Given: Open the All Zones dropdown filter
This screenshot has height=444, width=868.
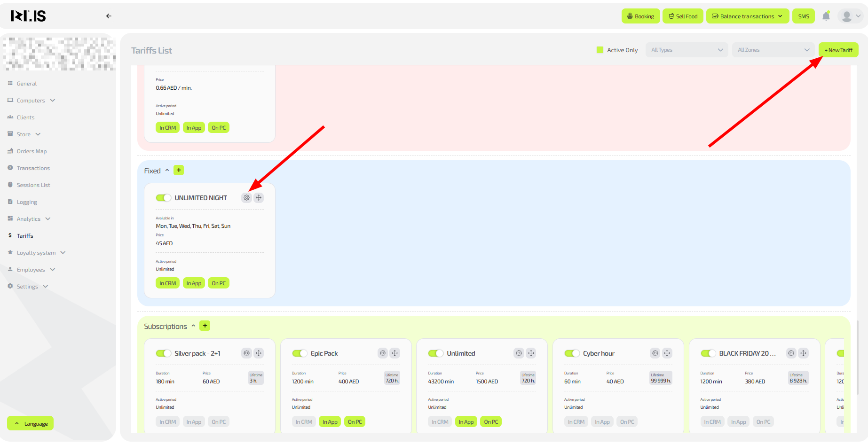Looking at the screenshot, I should tap(773, 50).
